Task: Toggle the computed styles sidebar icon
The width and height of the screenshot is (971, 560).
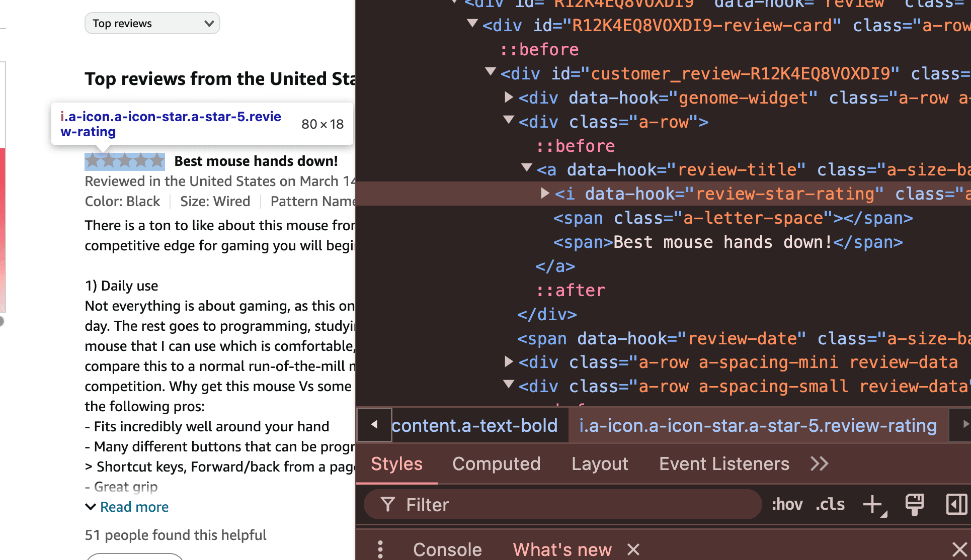Action: (x=956, y=504)
